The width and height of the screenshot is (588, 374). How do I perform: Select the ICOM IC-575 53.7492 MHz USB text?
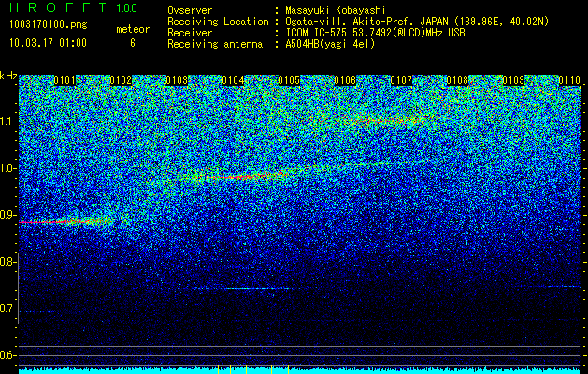376,33
